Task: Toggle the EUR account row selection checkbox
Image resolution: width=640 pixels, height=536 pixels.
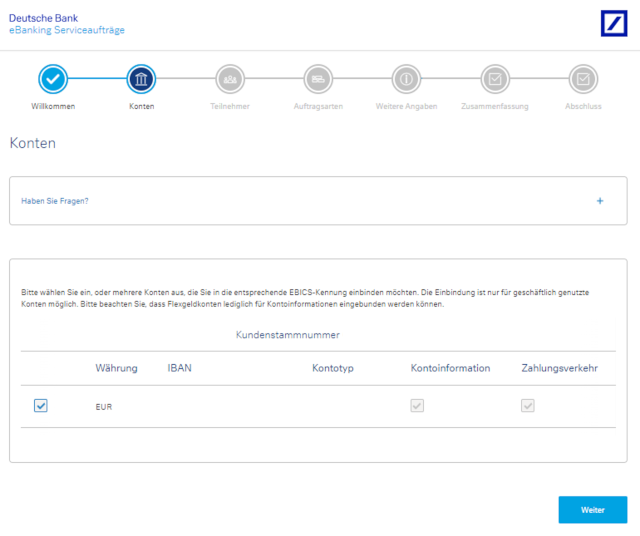Action: click(41, 405)
